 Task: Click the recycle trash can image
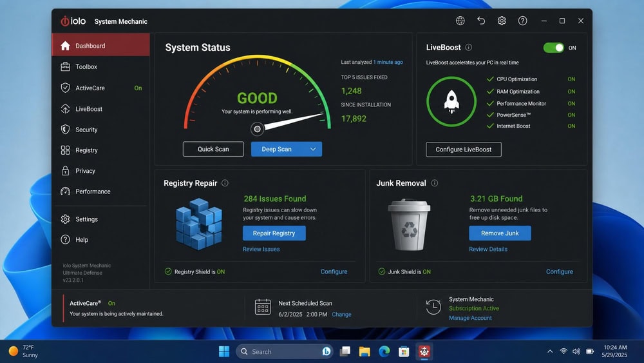pos(409,225)
